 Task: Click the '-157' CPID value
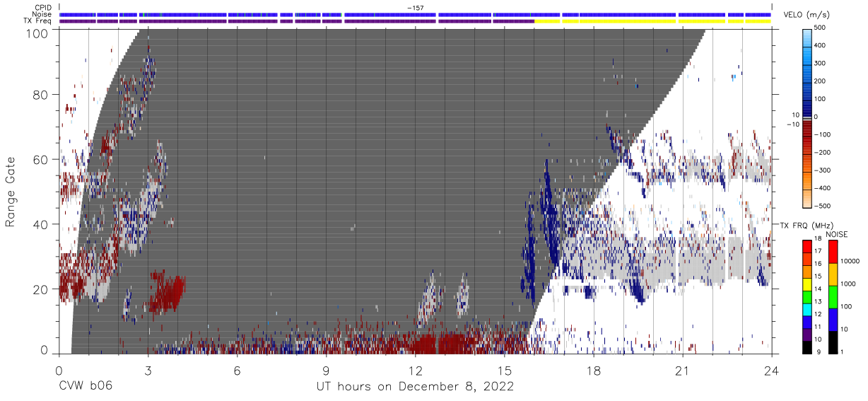coord(415,8)
